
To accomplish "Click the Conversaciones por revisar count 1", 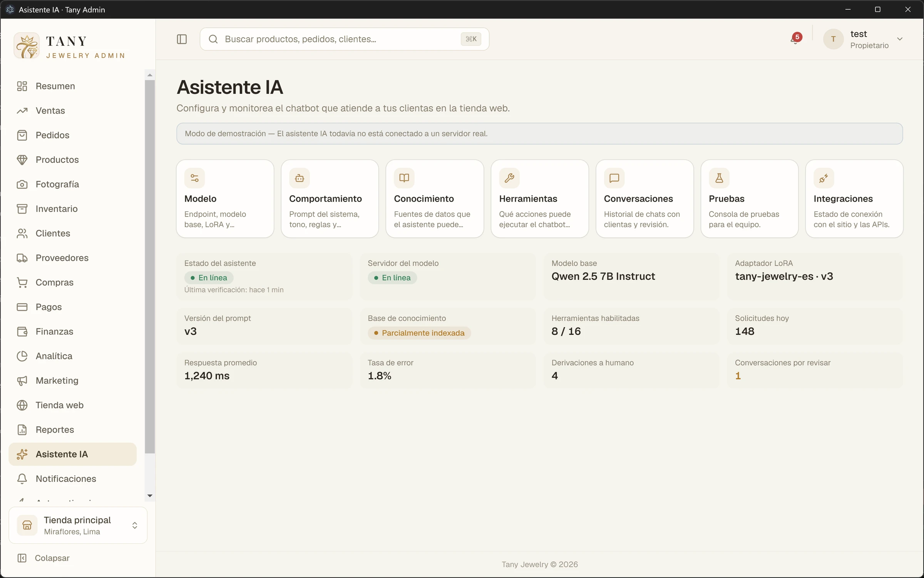I will (738, 376).
